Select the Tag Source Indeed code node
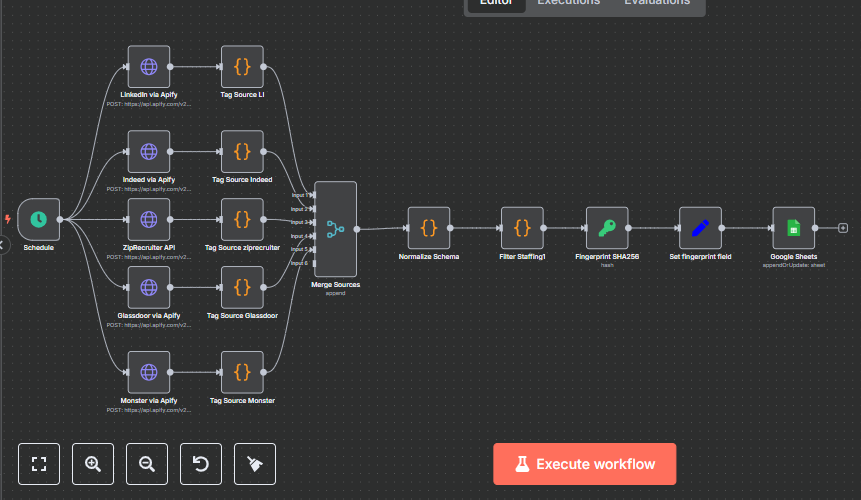Screen dimensions: 861x500 242,151
